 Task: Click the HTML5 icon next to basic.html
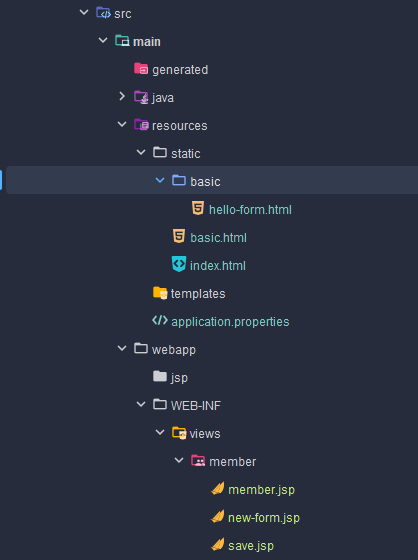click(179, 236)
